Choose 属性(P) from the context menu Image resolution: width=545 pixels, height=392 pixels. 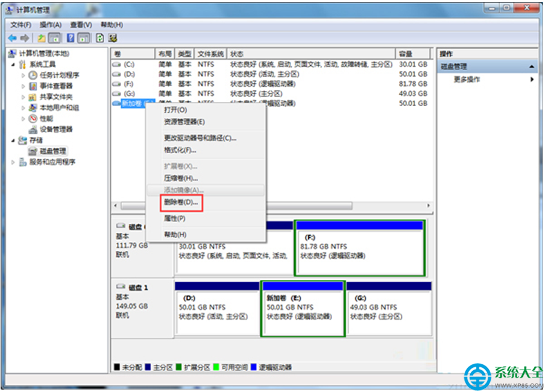pos(206,218)
